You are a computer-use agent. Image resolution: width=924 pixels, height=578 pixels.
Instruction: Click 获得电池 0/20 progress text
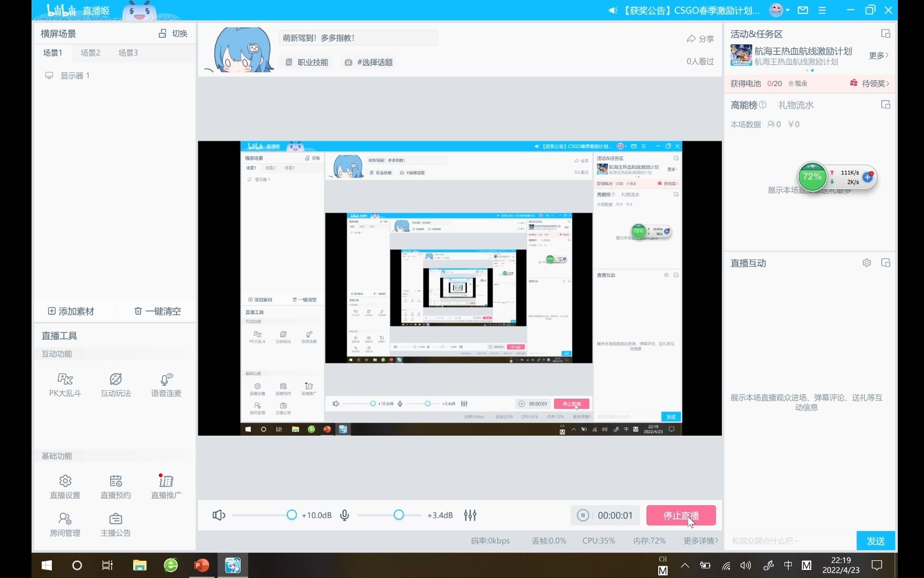point(756,83)
